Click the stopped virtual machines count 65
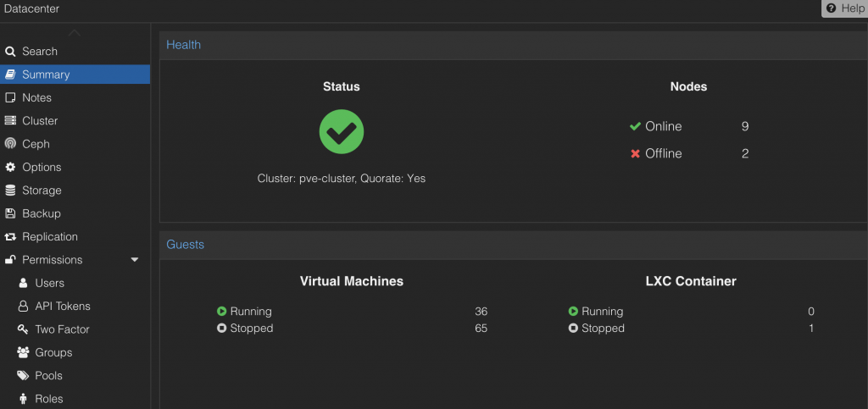The height and width of the screenshot is (409, 868). click(481, 329)
